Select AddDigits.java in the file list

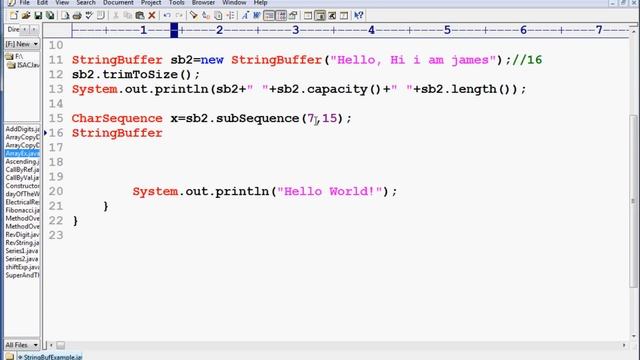click(22, 129)
